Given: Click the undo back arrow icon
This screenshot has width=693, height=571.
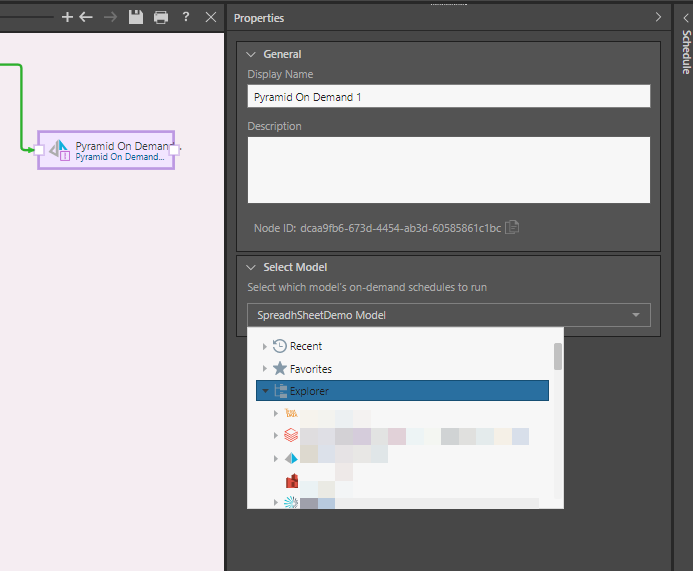Looking at the screenshot, I should [x=86, y=17].
